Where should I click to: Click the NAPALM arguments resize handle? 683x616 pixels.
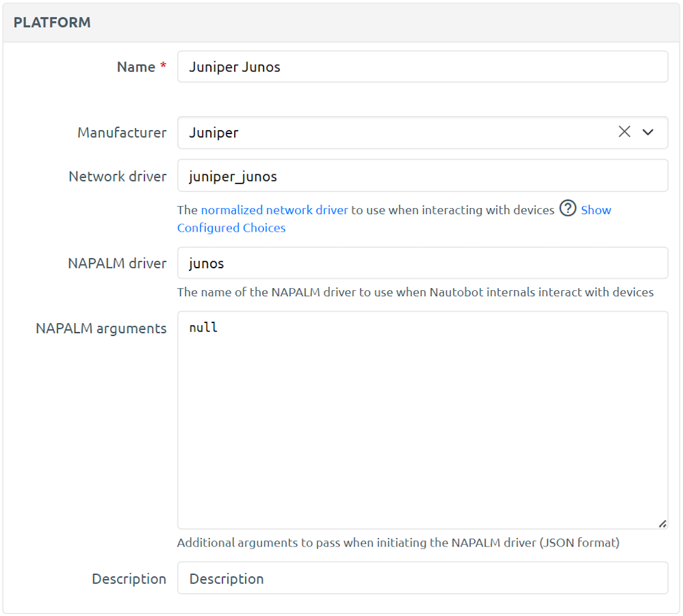[663, 524]
